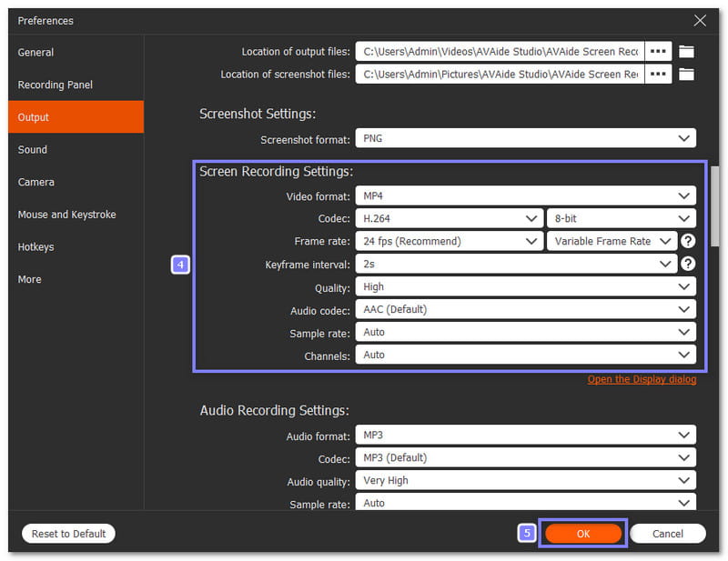728x561 pixels.
Task: Open folder for screenshot files location
Action: click(x=686, y=75)
